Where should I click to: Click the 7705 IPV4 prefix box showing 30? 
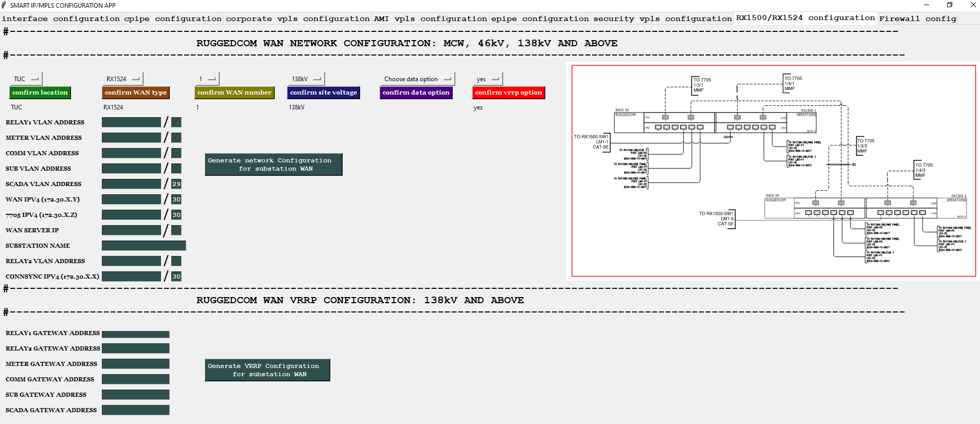[x=176, y=215]
